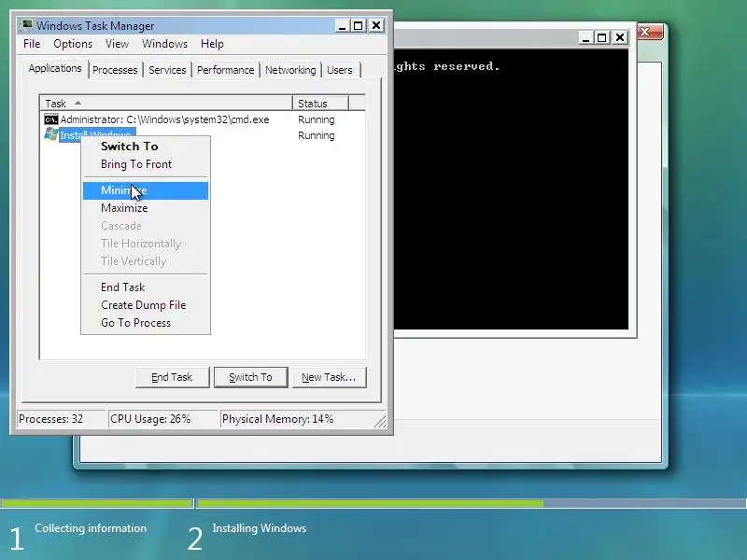Choose Switch To in context menu

coord(146,147)
